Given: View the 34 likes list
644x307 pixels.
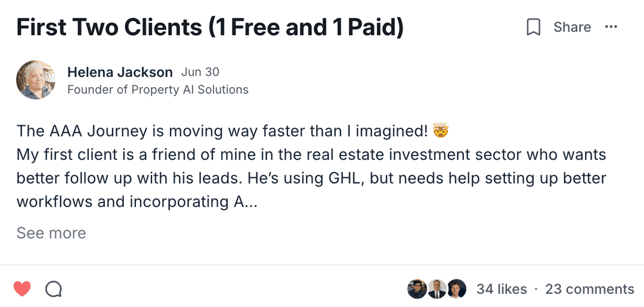Looking at the screenshot, I should coord(501,289).
